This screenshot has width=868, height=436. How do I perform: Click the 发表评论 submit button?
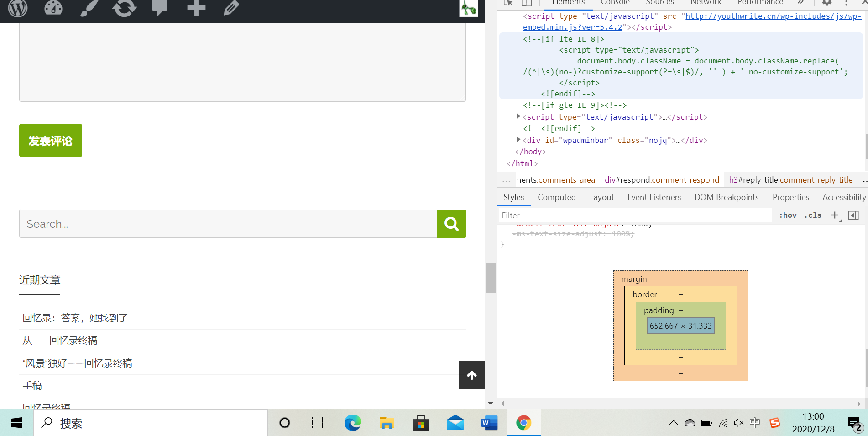(51, 141)
